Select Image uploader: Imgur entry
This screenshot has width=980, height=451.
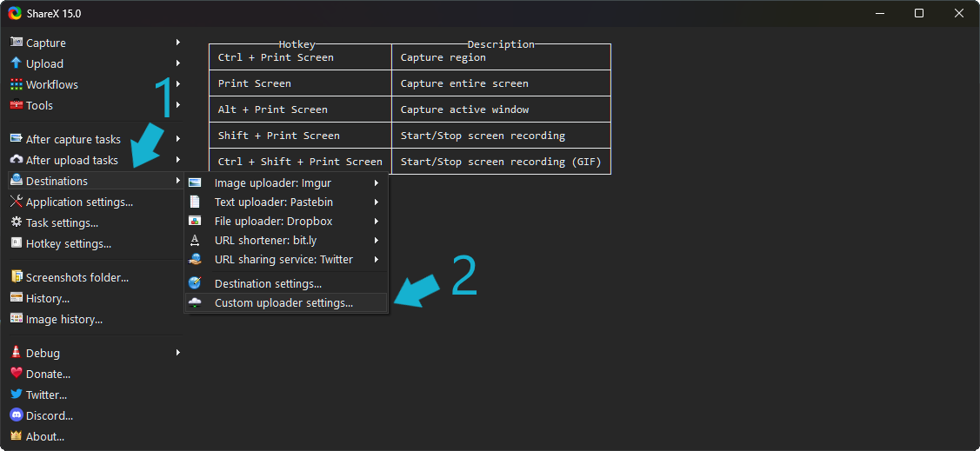(286, 183)
